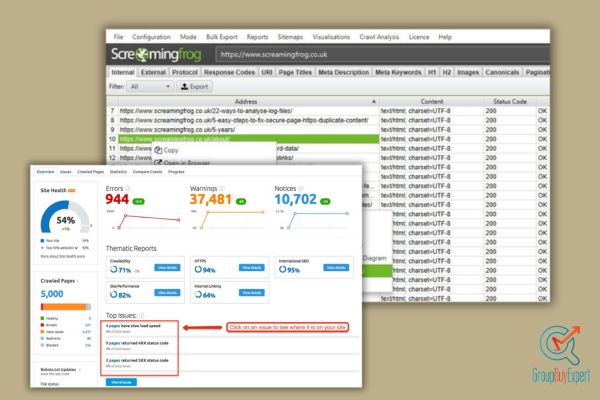This screenshot has width=600, height=400.
Task: Open the pages returned 5XX status code issue
Action: 137,360
